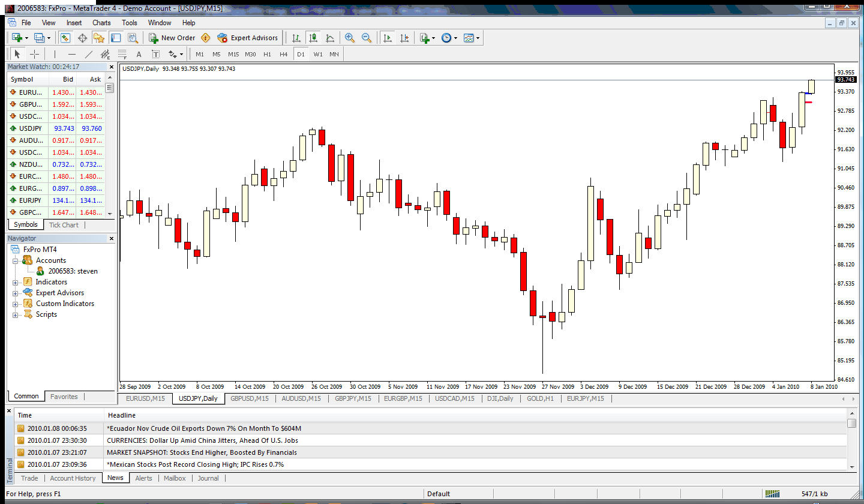Select the Cursor arrow tool
The image size is (864, 504).
(17, 54)
